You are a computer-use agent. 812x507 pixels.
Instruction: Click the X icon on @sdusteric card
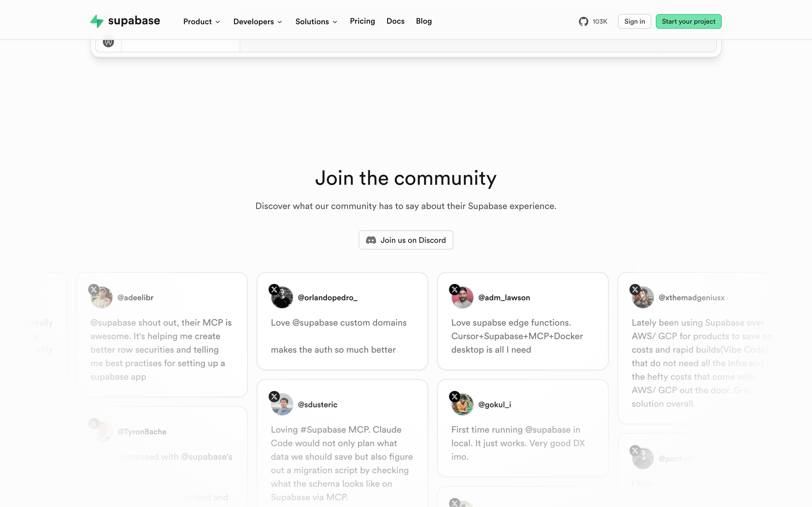point(274,396)
